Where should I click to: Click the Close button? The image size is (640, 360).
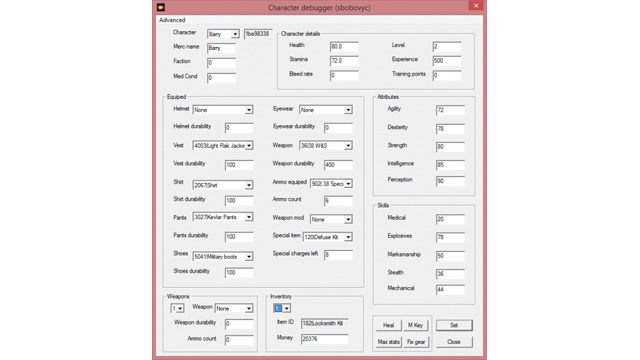454,342
